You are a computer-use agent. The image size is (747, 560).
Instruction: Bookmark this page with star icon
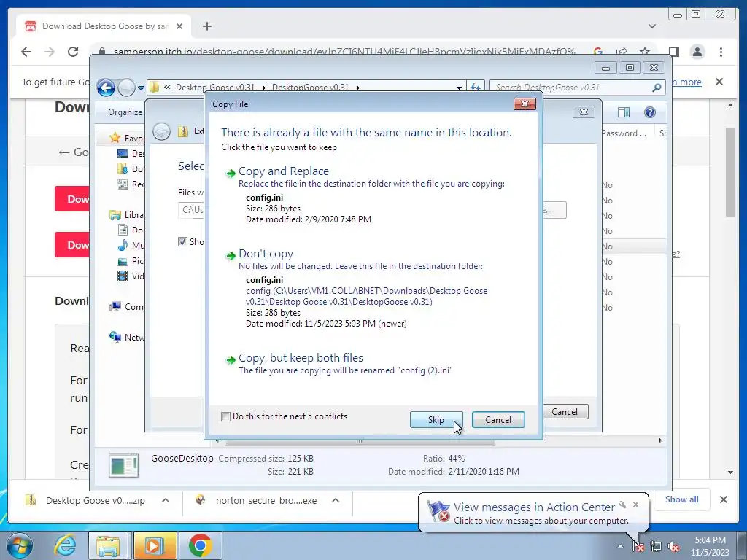(x=645, y=52)
